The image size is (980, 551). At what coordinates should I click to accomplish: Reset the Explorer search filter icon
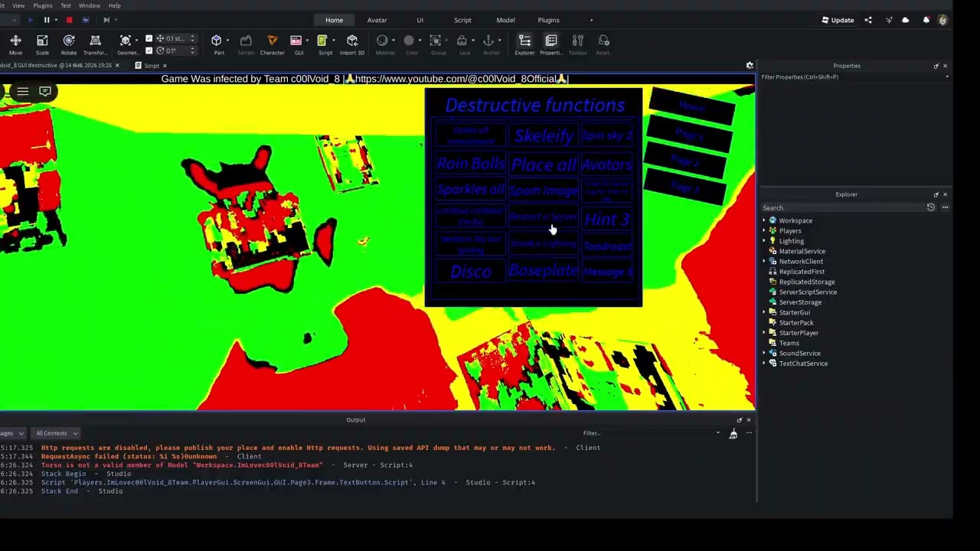pyautogui.click(x=931, y=207)
